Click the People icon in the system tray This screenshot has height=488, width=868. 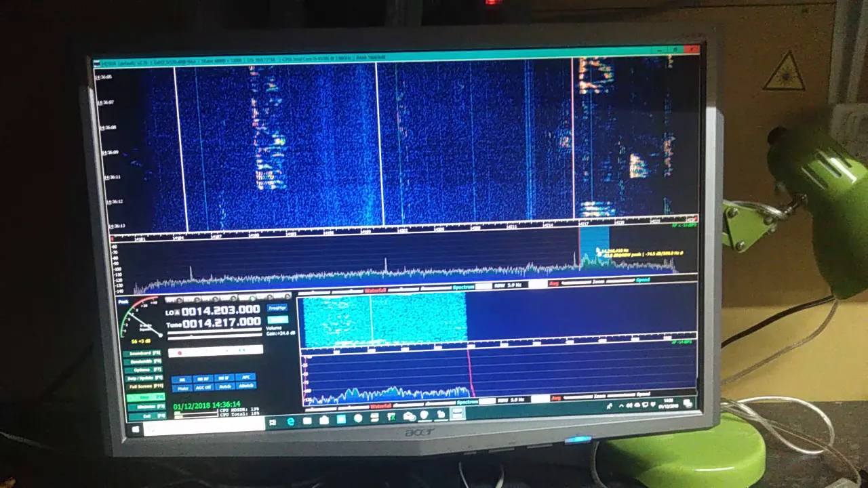click(x=610, y=406)
